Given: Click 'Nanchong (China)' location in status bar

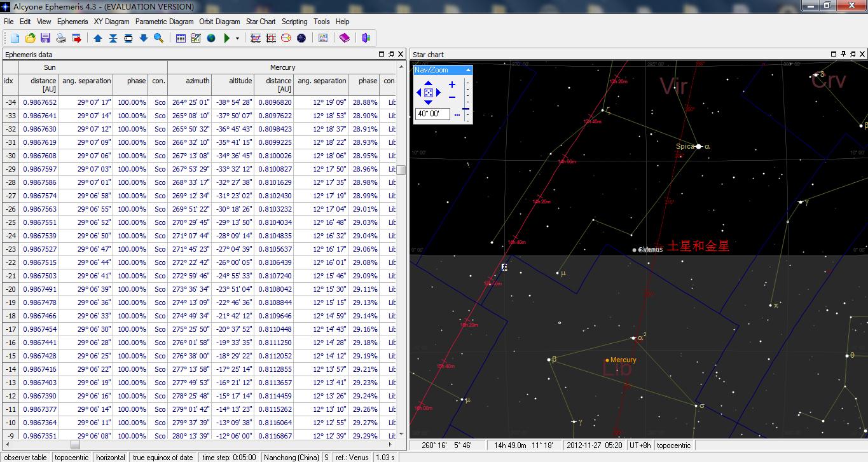Looking at the screenshot, I should click(290, 457).
